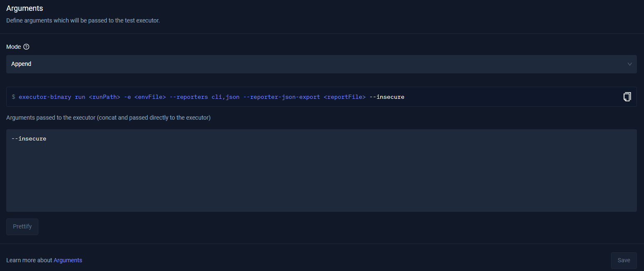Click the Mode field label
Viewport: 644px width, 271px height.
pos(13,47)
